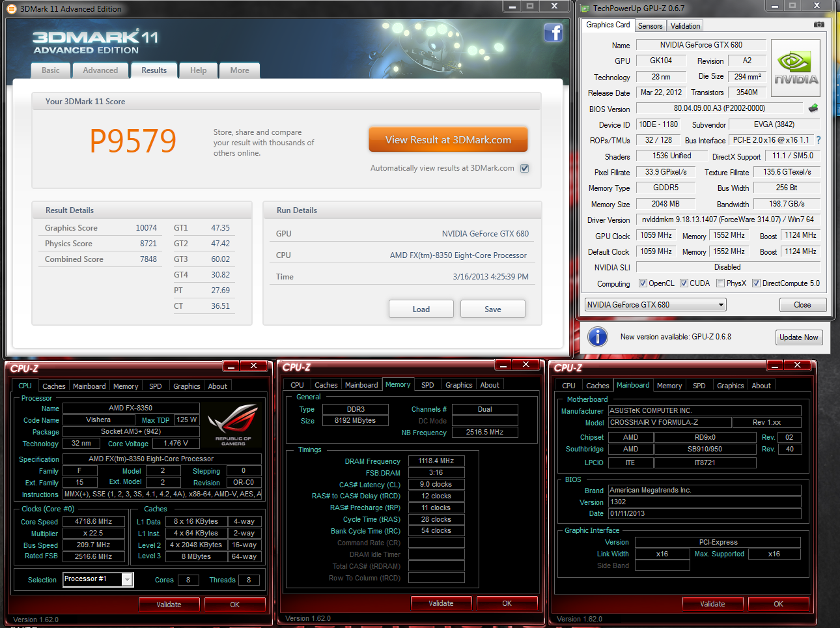Click the Memory Size value 2048 MB in GPU-Z

665,204
